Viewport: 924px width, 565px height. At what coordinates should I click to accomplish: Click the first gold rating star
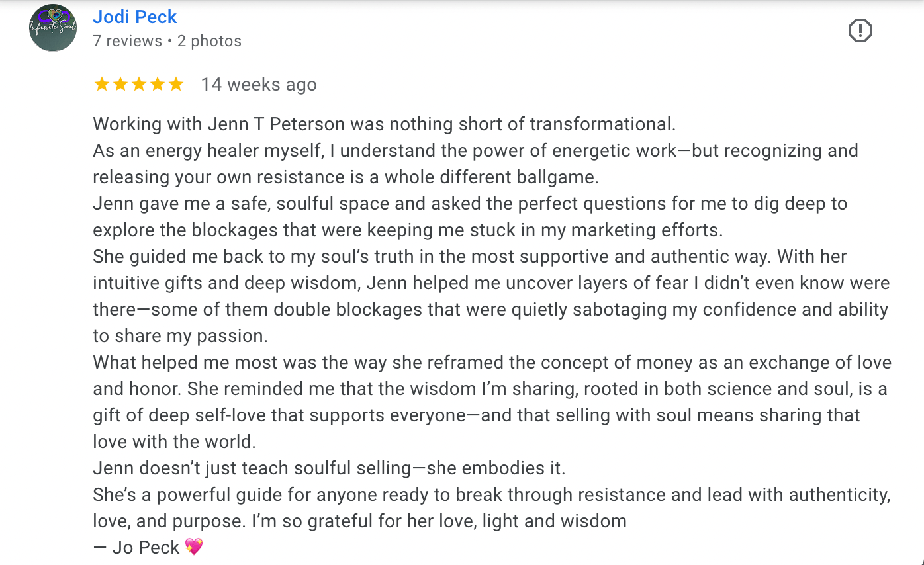tap(101, 85)
